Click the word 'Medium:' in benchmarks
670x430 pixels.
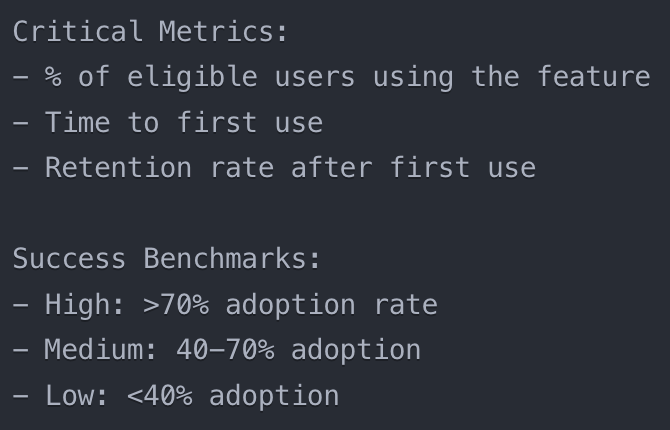(x=101, y=350)
